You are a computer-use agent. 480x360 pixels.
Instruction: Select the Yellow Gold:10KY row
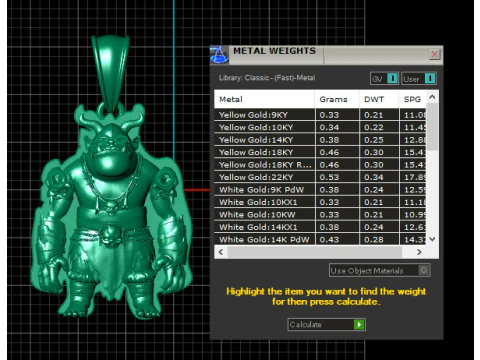pos(320,127)
